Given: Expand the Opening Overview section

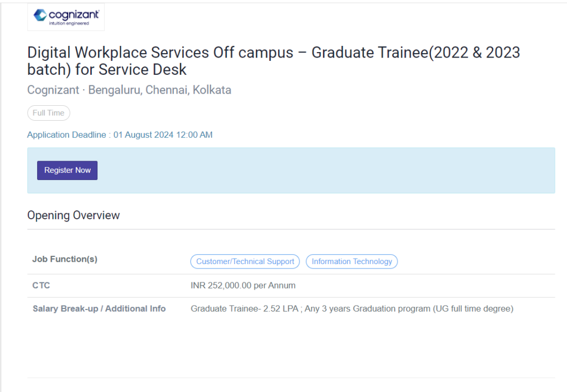Looking at the screenshot, I should pos(73,215).
